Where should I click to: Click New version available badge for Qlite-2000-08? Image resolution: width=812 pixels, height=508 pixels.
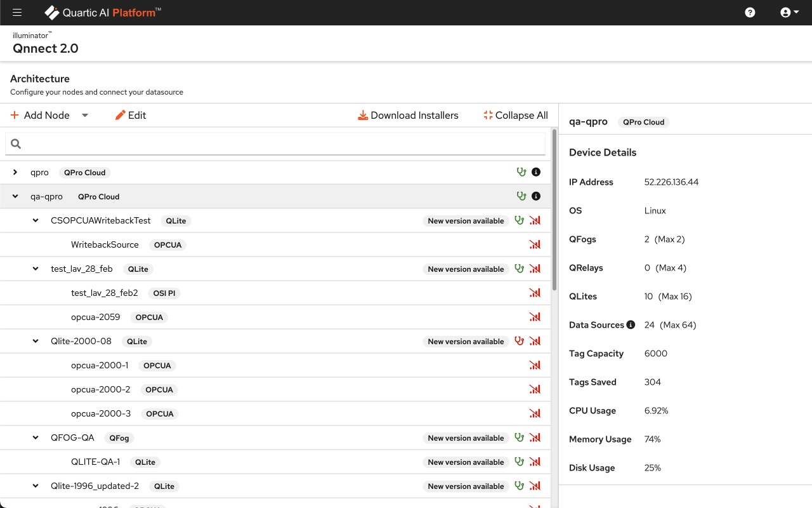(x=466, y=342)
